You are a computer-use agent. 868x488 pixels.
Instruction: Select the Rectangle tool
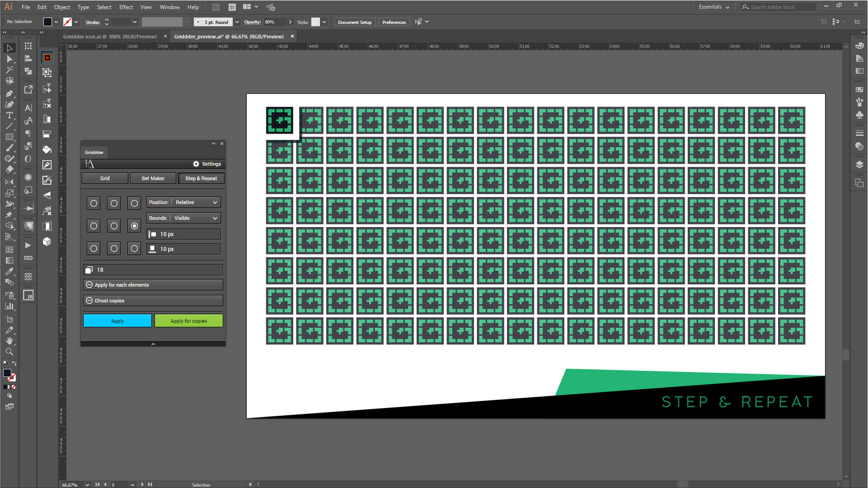point(9,137)
